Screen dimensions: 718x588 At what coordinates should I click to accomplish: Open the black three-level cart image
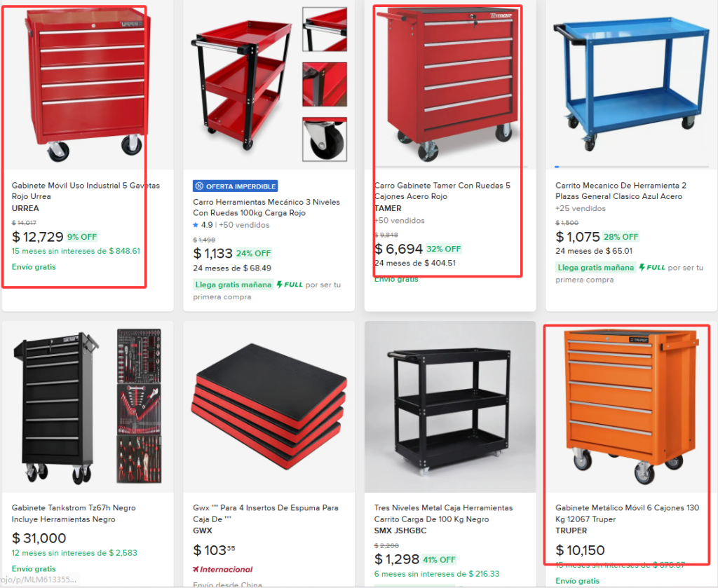449,406
